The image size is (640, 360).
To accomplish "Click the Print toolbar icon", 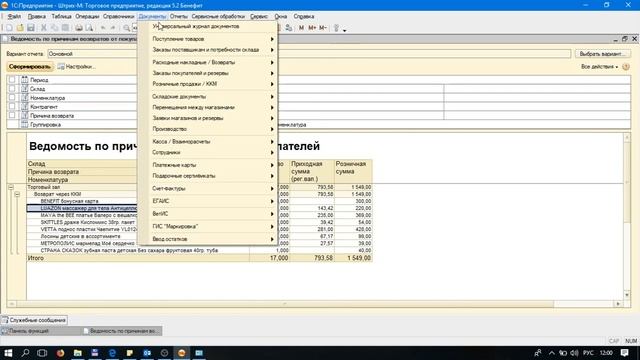I will [x=78, y=28].
